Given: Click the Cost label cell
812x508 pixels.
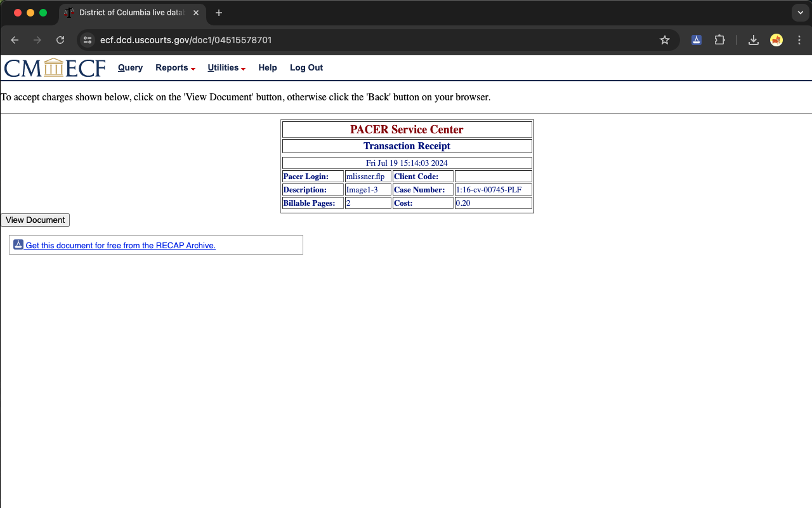Looking at the screenshot, I should pos(423,203).
